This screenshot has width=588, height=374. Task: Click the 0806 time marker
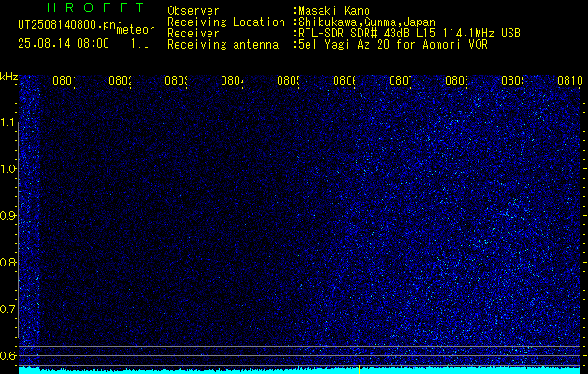pos(344,80)
